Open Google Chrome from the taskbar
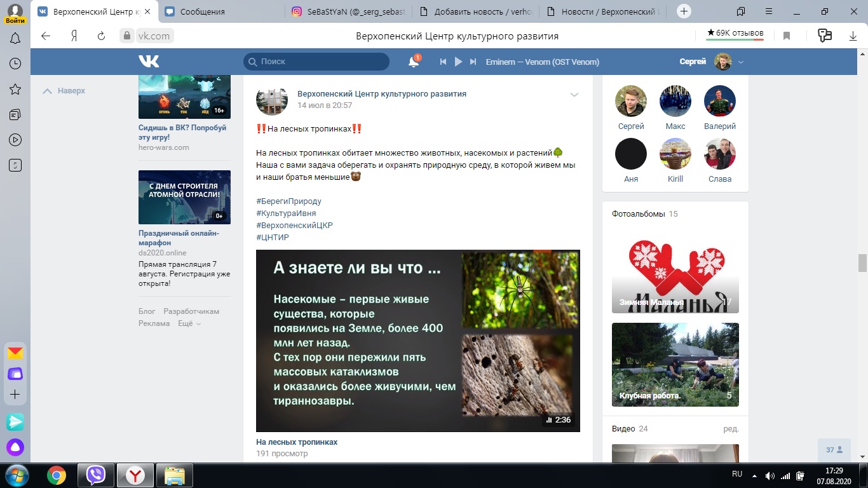Viewport: 868px width, 488px height. pyautogui.click(x=57, y=475)
